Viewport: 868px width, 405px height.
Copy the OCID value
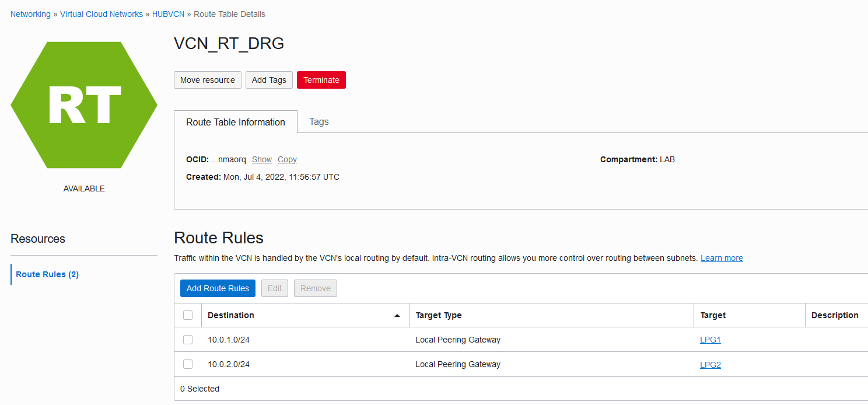287,159
